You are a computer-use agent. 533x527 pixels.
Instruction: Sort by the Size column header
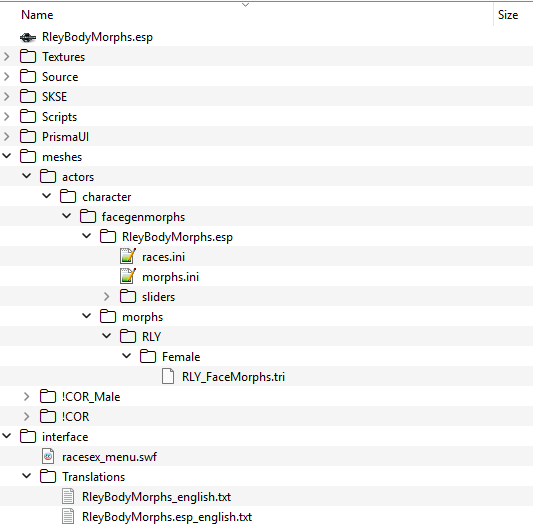pos(508,15)
